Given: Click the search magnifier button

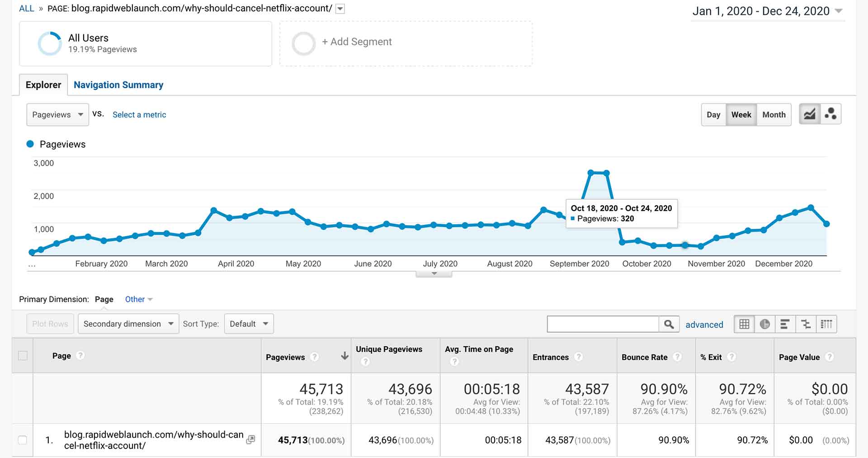Looking at the screenshot, I should tap(669, 324).
